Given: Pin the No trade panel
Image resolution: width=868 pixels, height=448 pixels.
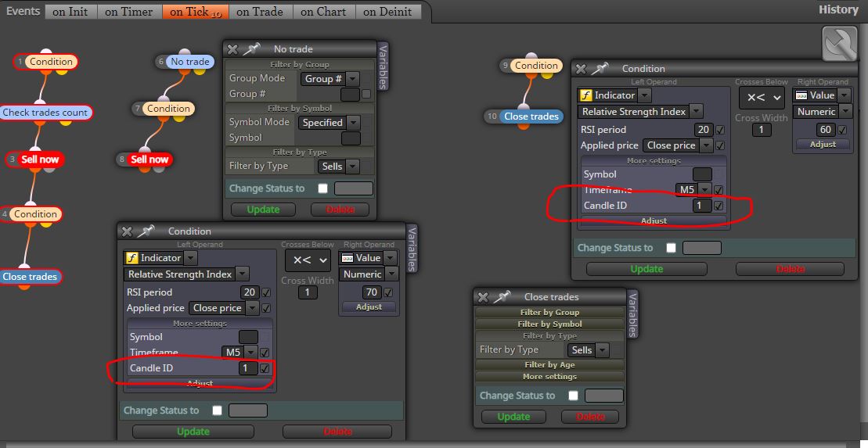Looking at the screenshot, I should coord(250,49).
